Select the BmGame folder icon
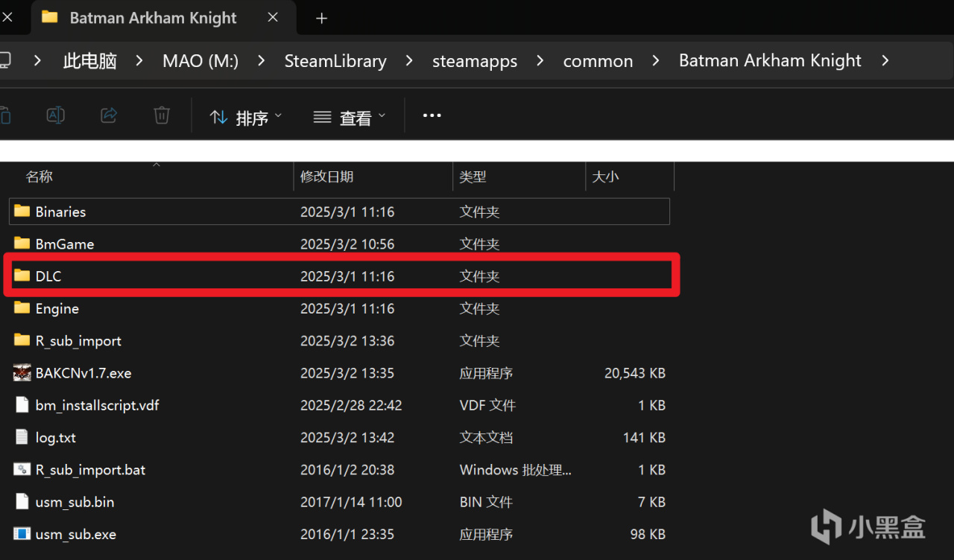954x560 pixels. [x=22, y=244]
